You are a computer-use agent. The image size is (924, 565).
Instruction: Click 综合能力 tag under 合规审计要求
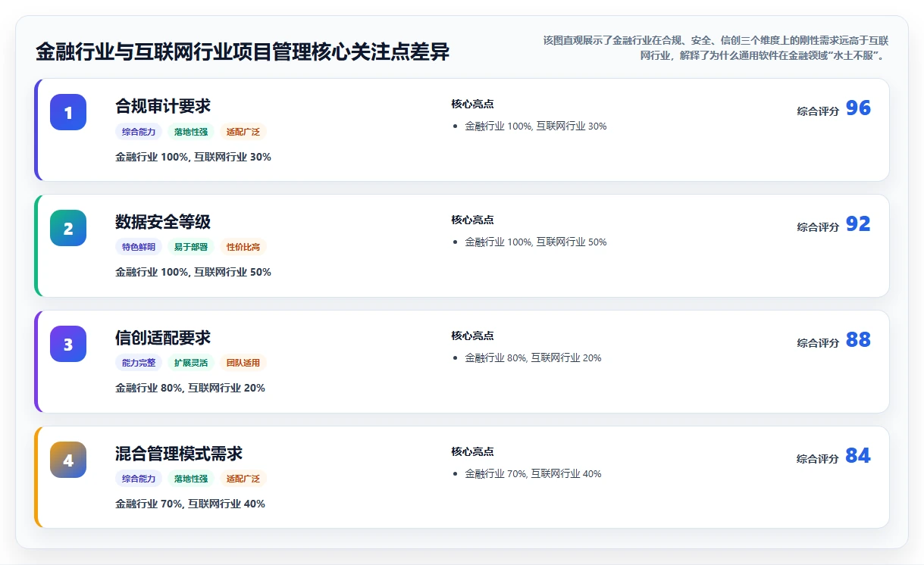pyautogui.click(x=139, y=132)
